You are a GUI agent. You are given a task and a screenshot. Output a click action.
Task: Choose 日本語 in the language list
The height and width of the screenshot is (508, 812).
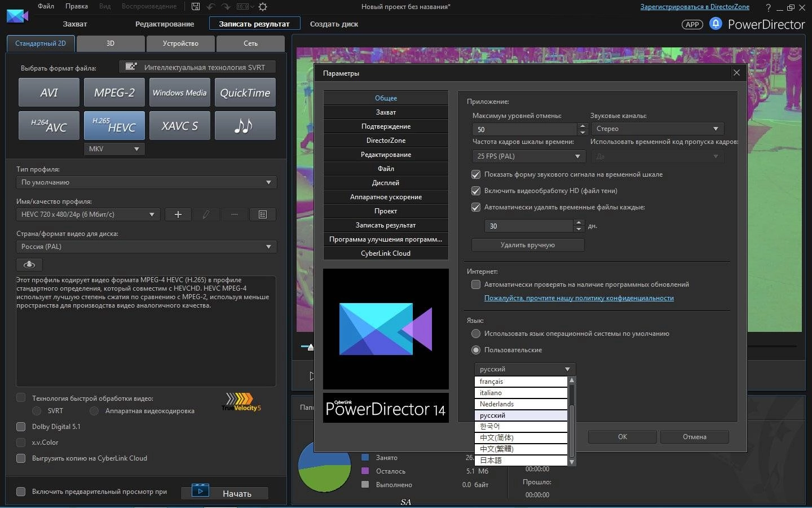(521, 461)
